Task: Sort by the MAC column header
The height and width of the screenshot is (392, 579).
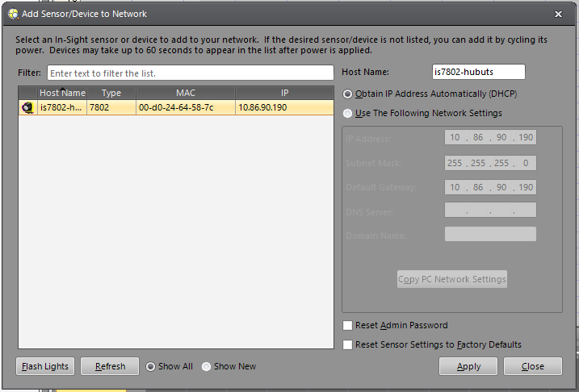Action: (186, 93)
